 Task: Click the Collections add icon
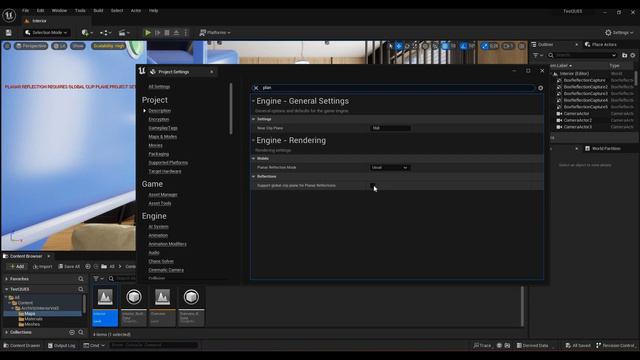(x=72, y=332)
